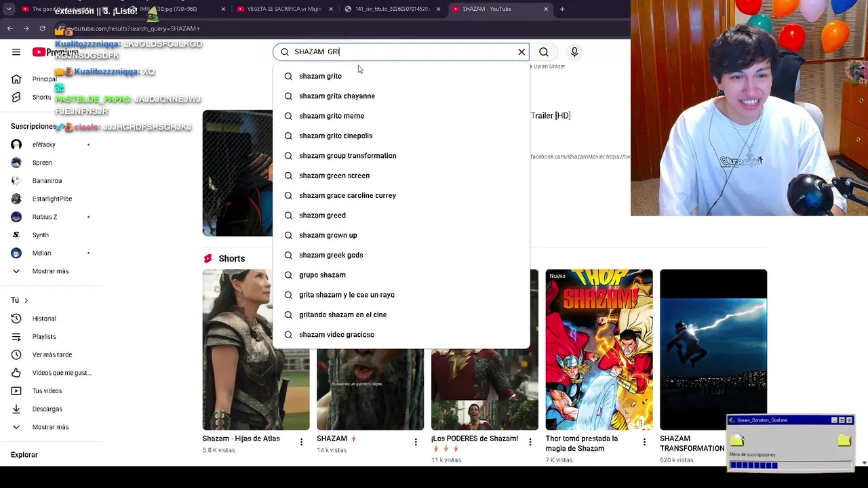868x488 pixels.
Task: Expand the 'Tú' section chevron
Action: [26, 300]
